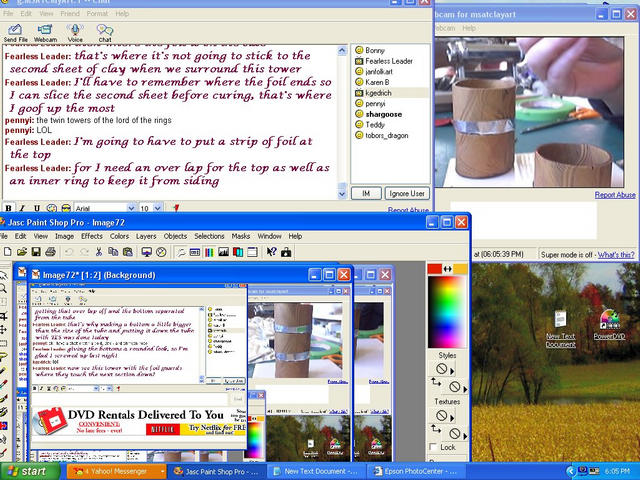
Task: Open the Windows start button
Action: point(29,471)
